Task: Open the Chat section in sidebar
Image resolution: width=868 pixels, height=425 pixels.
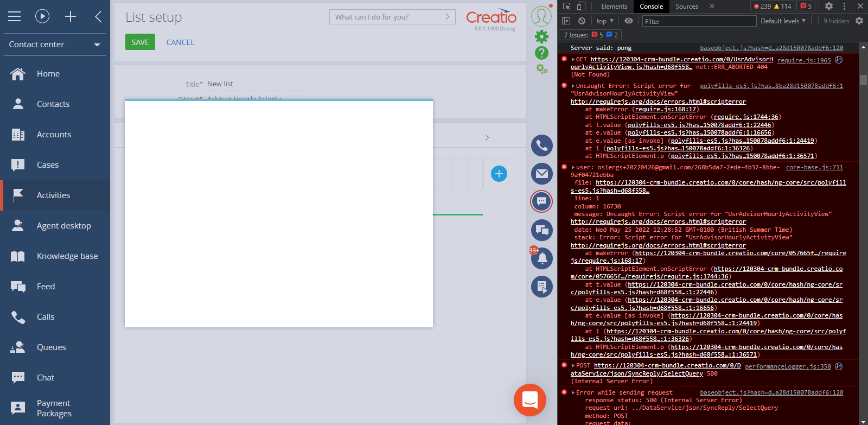Action: point(55,378)
